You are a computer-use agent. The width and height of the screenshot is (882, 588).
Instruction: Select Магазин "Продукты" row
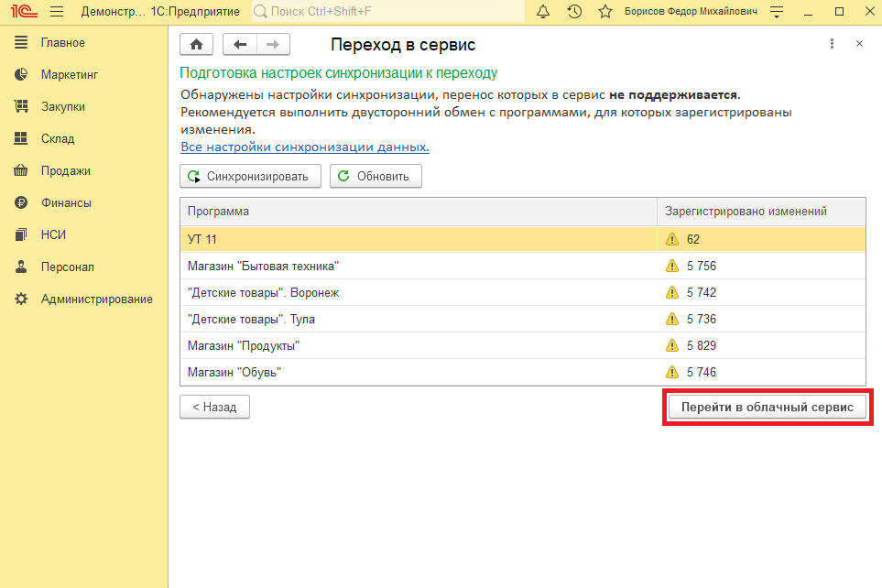[x=523, y=345]
